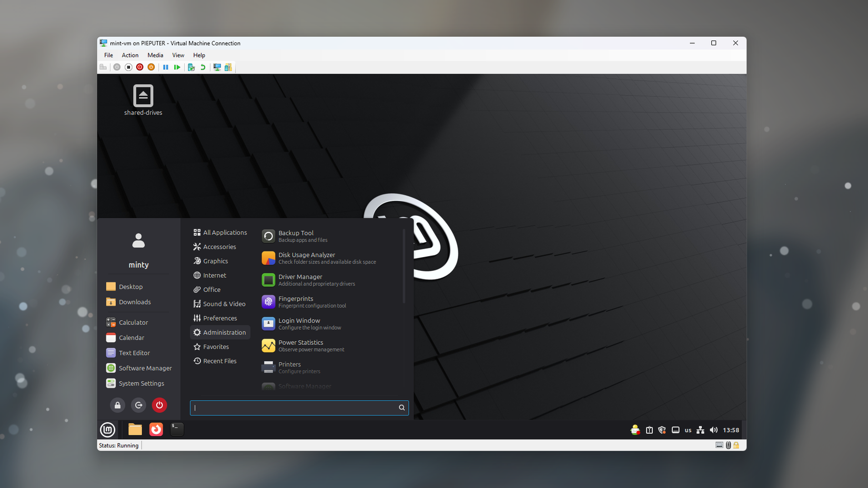
Task: Open the Action menu
Action: (x=130, y=55)
